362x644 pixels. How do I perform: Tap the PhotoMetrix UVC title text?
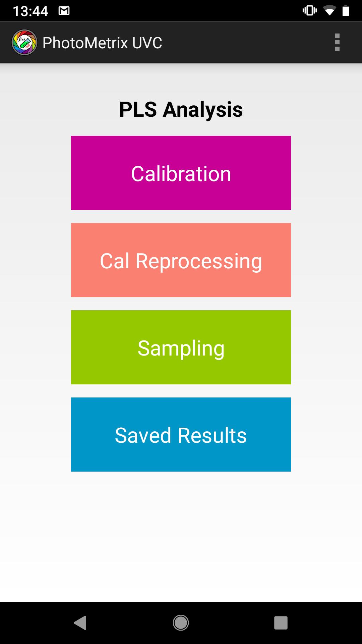102,43
